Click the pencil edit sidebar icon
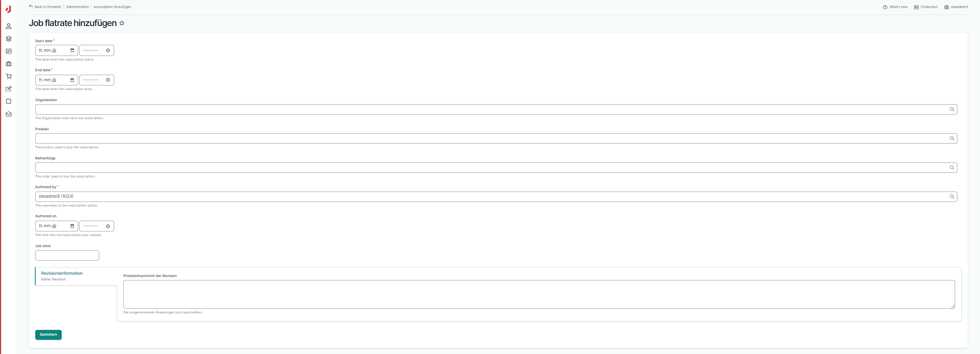Viewport: 980px width, 354px height. (x=8, y=89)
